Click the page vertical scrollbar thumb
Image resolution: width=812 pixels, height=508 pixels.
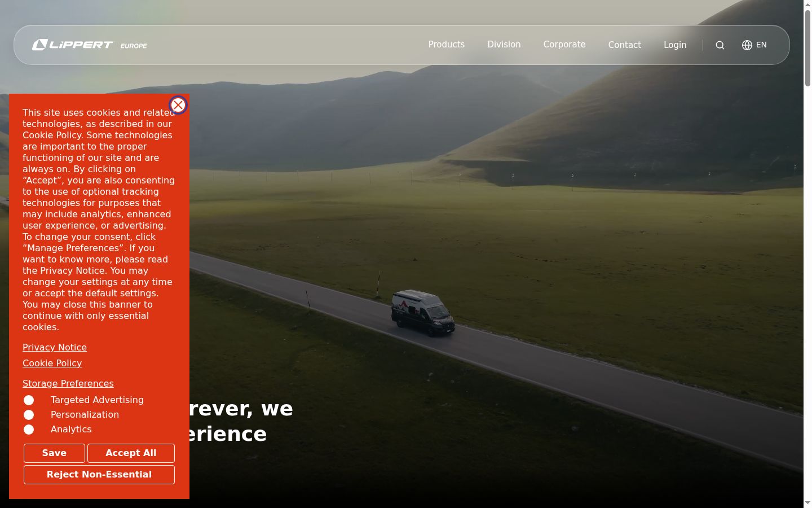click(807, 48)
